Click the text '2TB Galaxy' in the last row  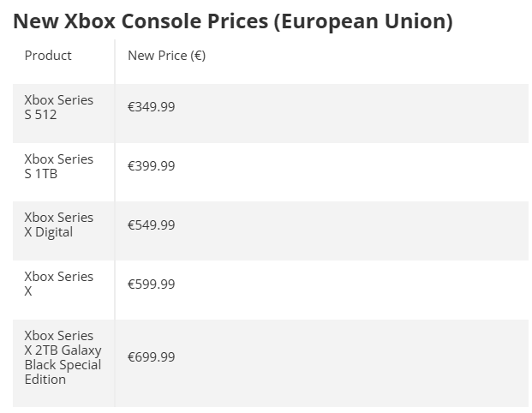click(69, 350)
